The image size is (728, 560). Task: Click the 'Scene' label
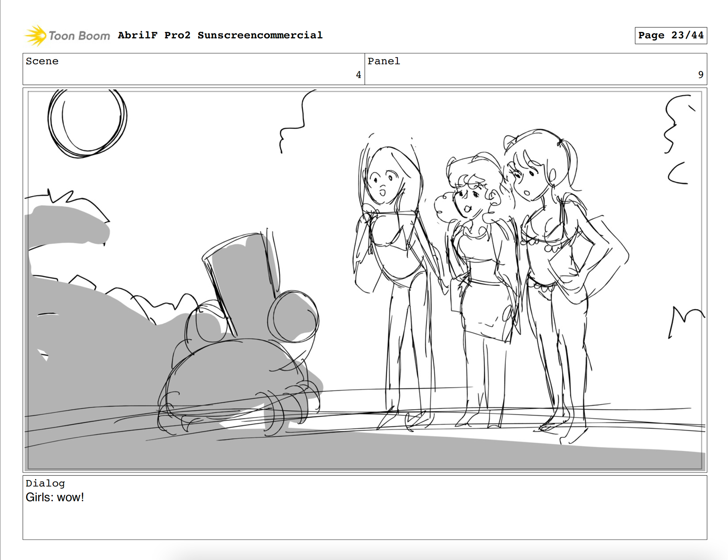pos(42,61)
